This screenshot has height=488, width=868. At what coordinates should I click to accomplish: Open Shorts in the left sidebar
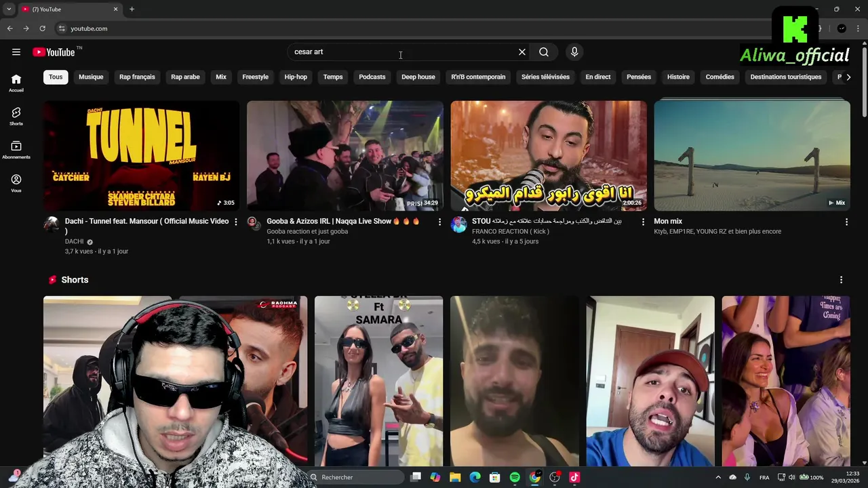(16, 117)
